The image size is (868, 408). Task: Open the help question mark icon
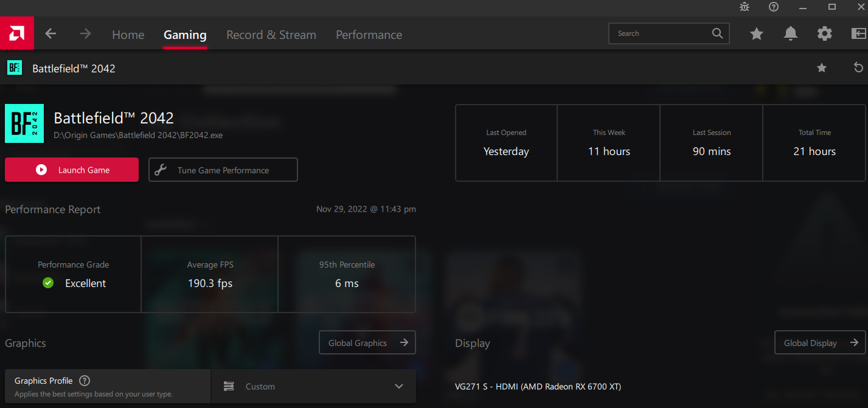[774, 7]
